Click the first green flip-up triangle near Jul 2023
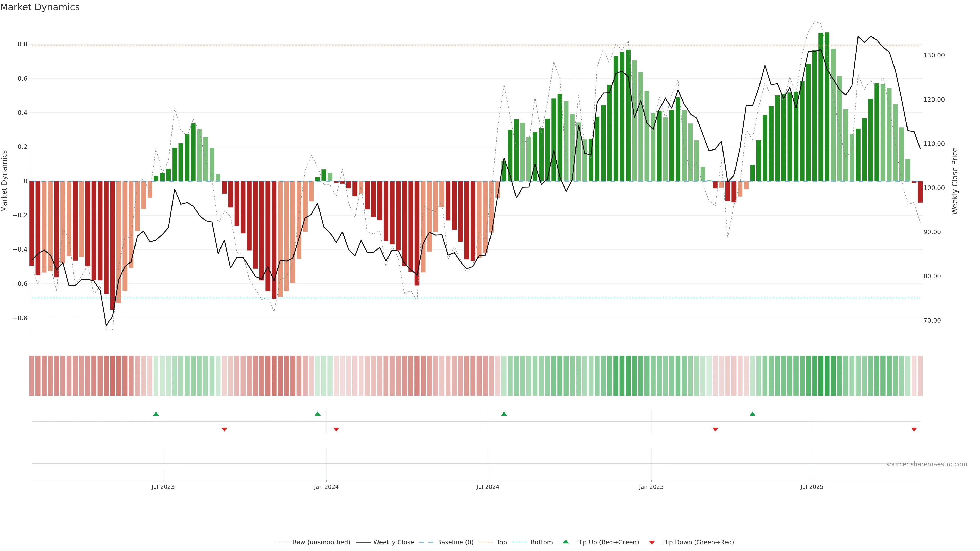This screenshot has width=980, height=551. (156, 414)
